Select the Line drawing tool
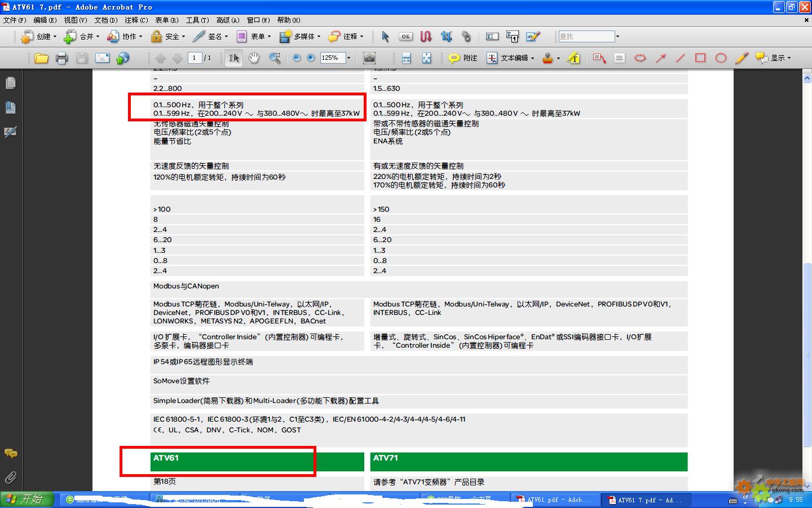Viewport: 812px width, 508px height. tap(681, 58)
